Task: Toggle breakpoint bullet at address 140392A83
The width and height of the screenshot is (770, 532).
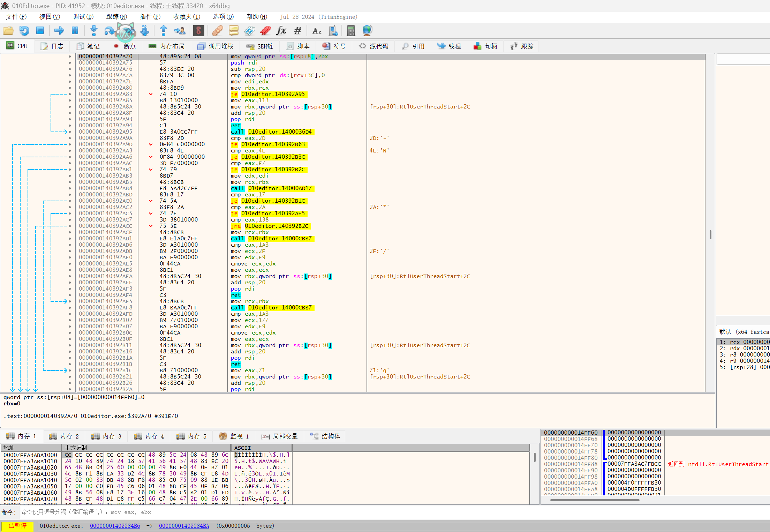Action: click(x=70, y=94)
